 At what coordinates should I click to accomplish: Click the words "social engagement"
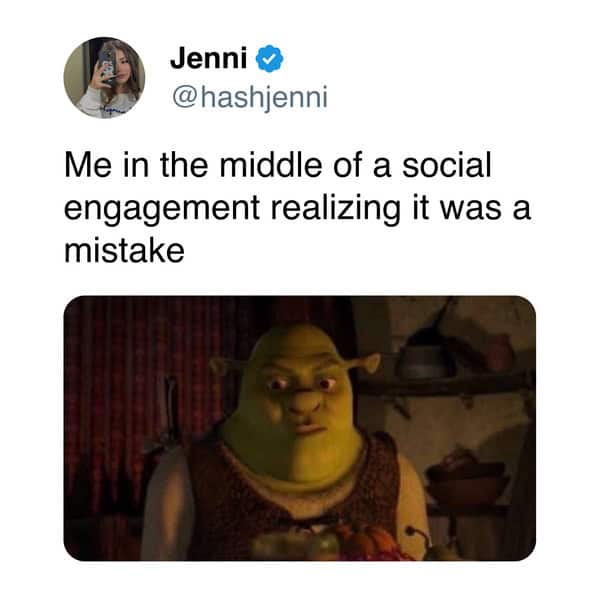coord(278,187)
